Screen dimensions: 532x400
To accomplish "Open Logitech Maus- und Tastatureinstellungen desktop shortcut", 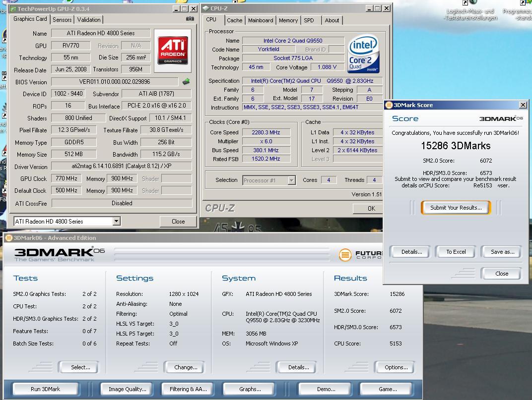I will (470, 11).
